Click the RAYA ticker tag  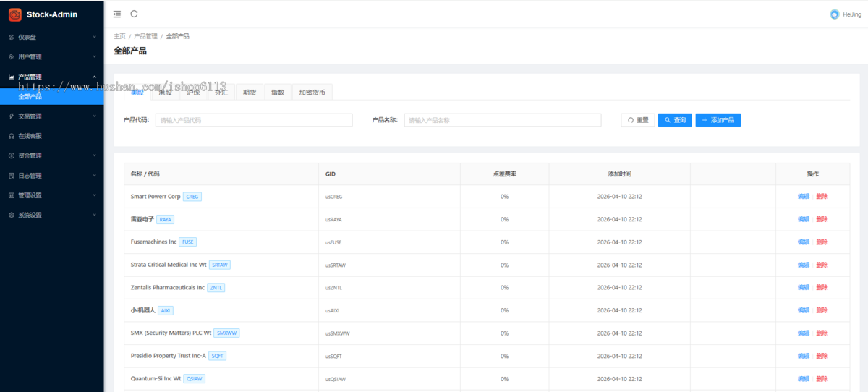click(166, 219)
